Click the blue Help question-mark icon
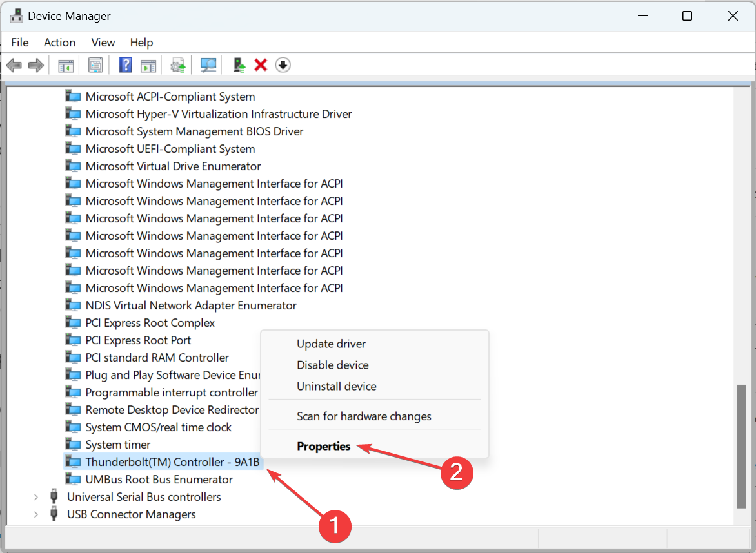This screenshot has width=756, height=553. (x=125, y=65)
